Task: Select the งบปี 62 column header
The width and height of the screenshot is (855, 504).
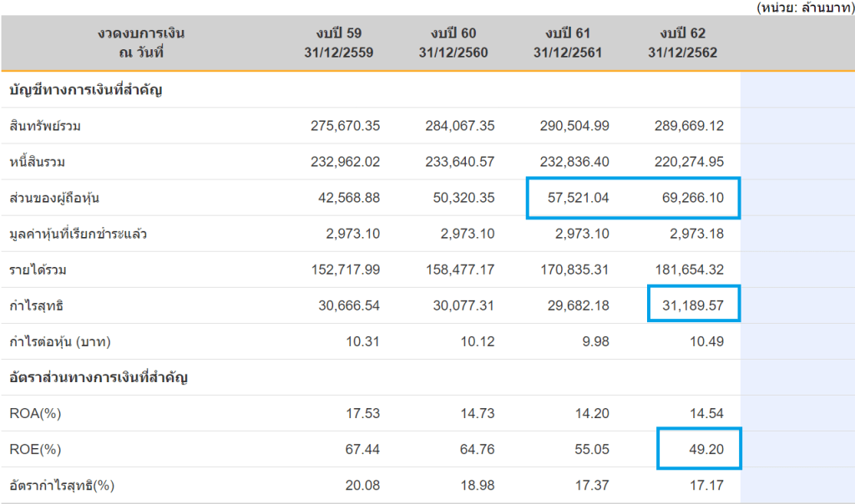Action: [682, 43]
